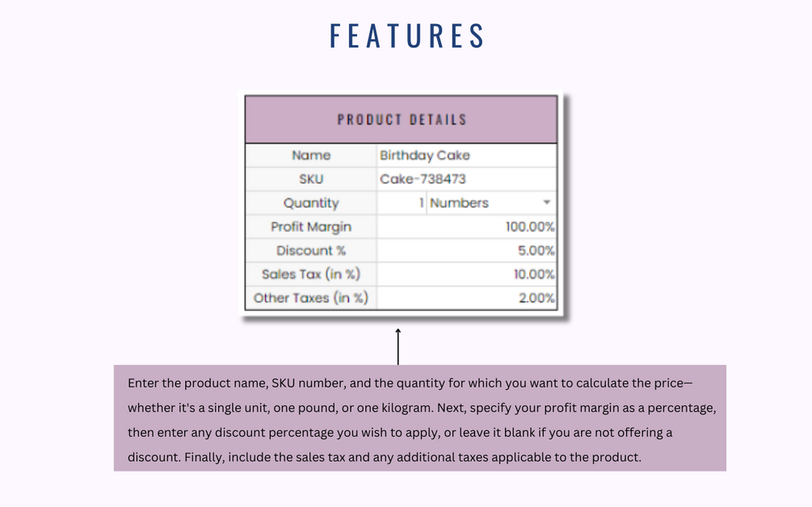This screenshot has width=812, height=507.
Task: Select the Profit Margin label cell
Action: click(311, 227)
